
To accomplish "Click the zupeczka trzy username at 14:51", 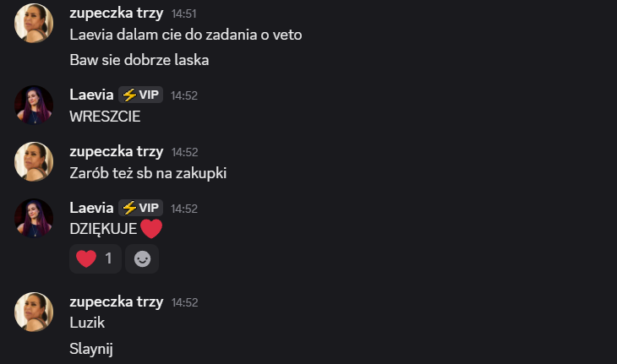I will 116,13.
